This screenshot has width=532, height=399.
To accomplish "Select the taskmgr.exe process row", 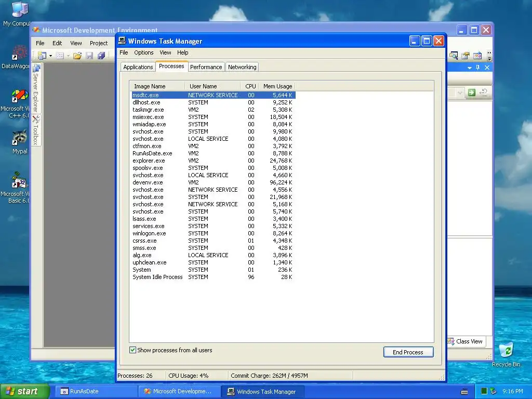I will tap(214, 110).
